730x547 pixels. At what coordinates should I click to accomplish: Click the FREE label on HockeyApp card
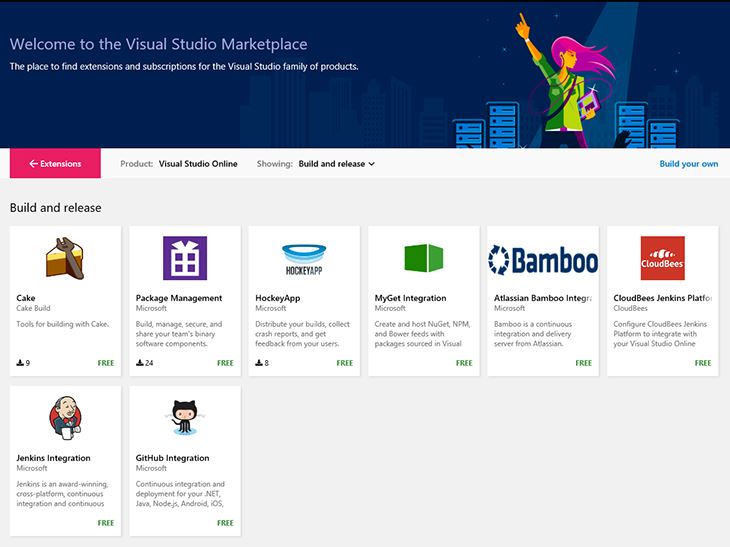(345, 363)
